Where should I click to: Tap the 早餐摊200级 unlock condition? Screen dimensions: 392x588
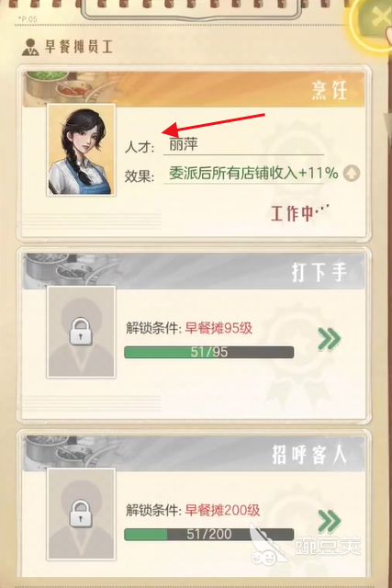tap(222, 510)
